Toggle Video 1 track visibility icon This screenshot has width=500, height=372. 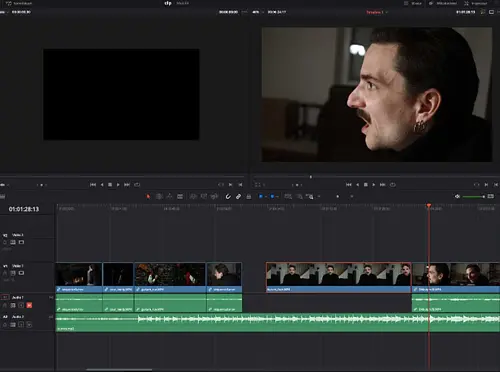pyautogui.click(x=21, y=273)
